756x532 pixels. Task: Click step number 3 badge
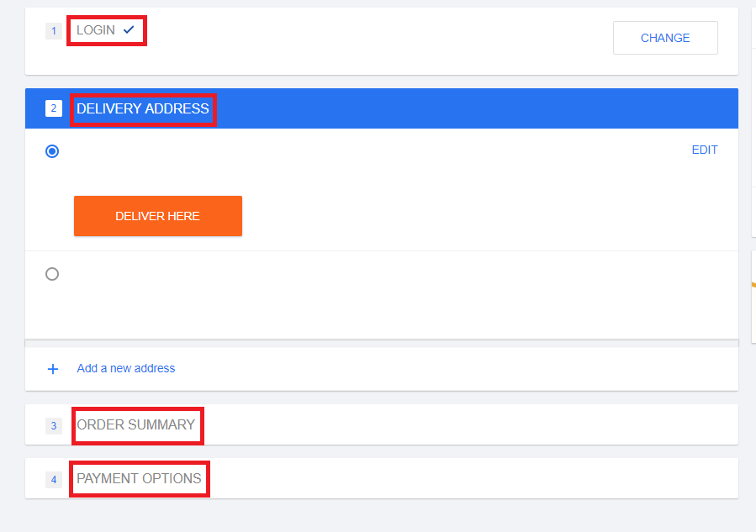point(54,426)
